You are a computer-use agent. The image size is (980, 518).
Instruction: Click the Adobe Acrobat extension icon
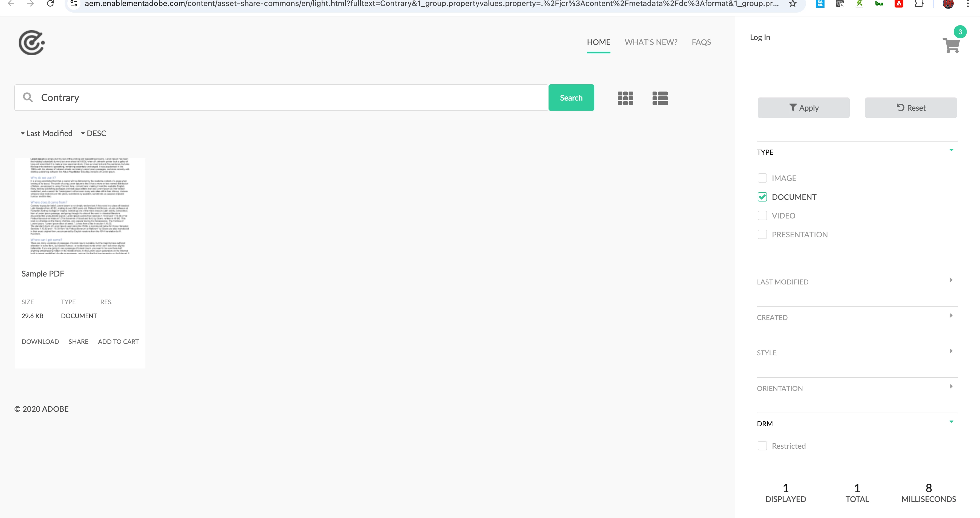[899, 4]
